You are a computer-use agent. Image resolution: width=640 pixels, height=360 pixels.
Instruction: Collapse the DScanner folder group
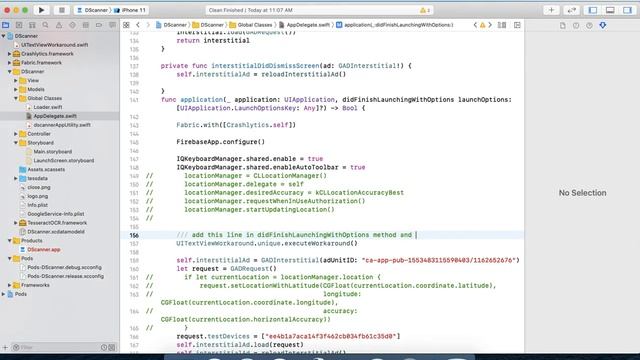click(9, 72)
